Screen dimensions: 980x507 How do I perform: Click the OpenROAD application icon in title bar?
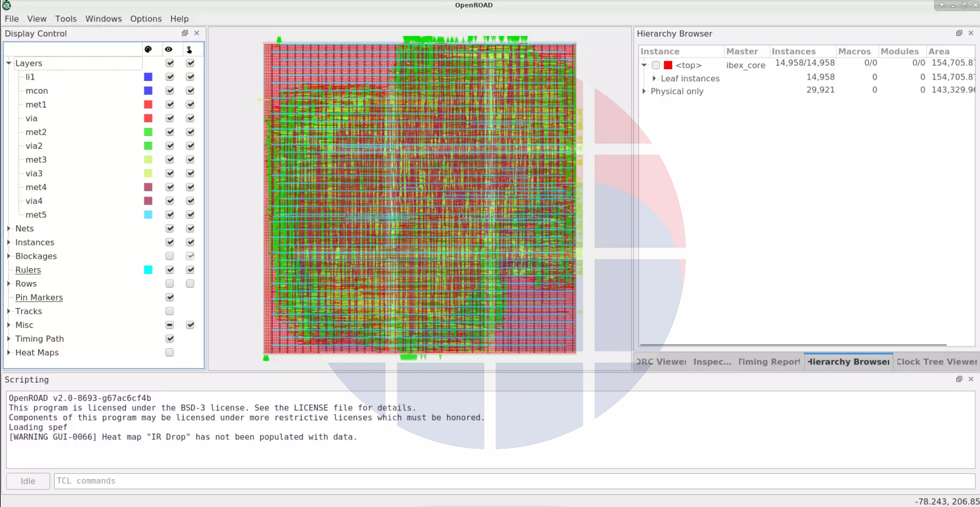tap(6, 5)
